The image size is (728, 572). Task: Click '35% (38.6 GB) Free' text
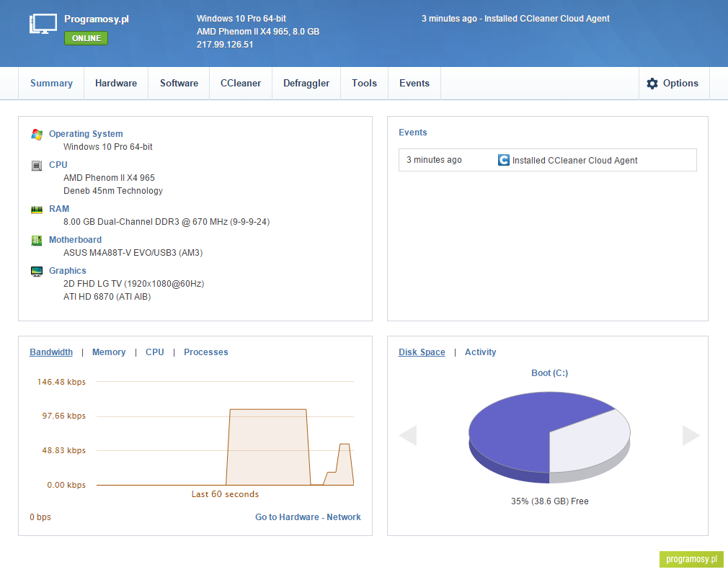point(549,501)
